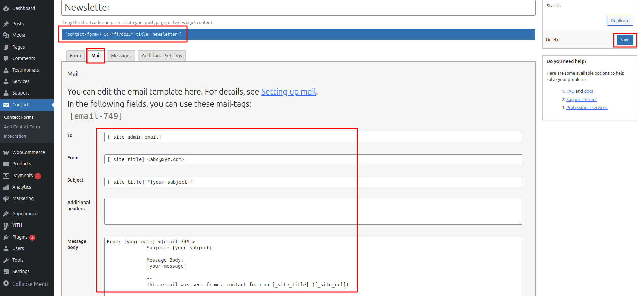This screenshot has height=296, width=644.
Task: Click the Subject input field
Action: [x=313, y=182]
